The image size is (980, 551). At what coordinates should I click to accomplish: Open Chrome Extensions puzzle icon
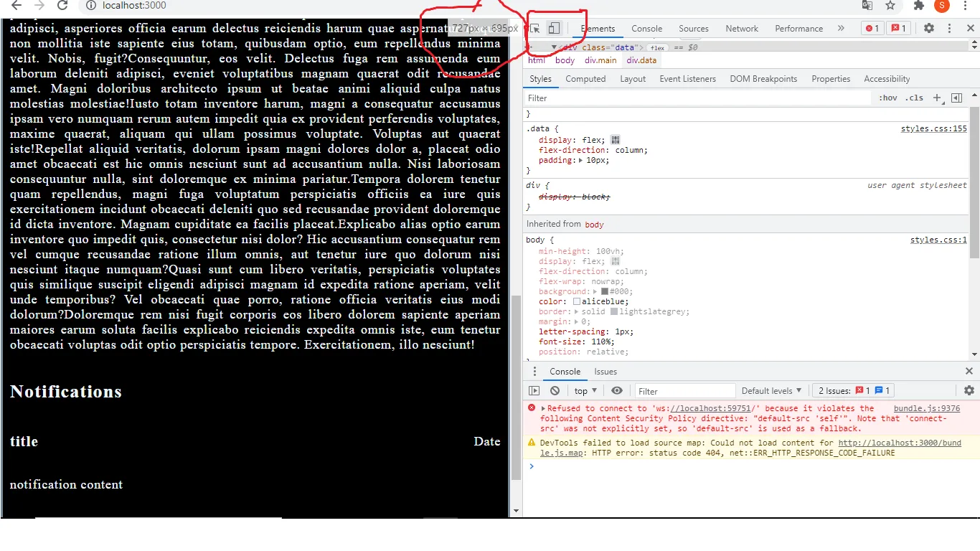(x=919, y=6)
